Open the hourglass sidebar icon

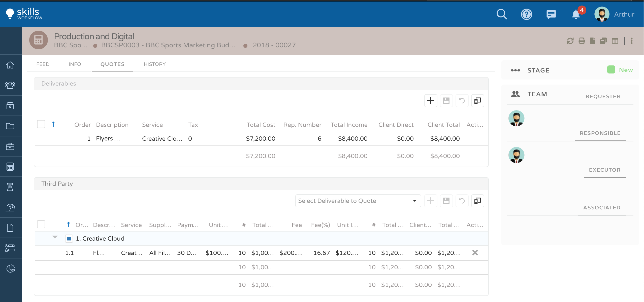click(x=10, y=187)
